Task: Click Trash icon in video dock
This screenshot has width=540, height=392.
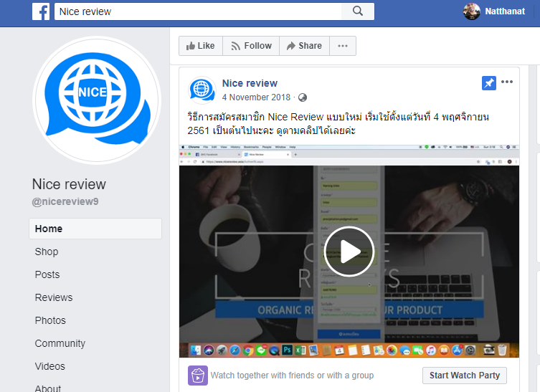Action: (502, 350)
